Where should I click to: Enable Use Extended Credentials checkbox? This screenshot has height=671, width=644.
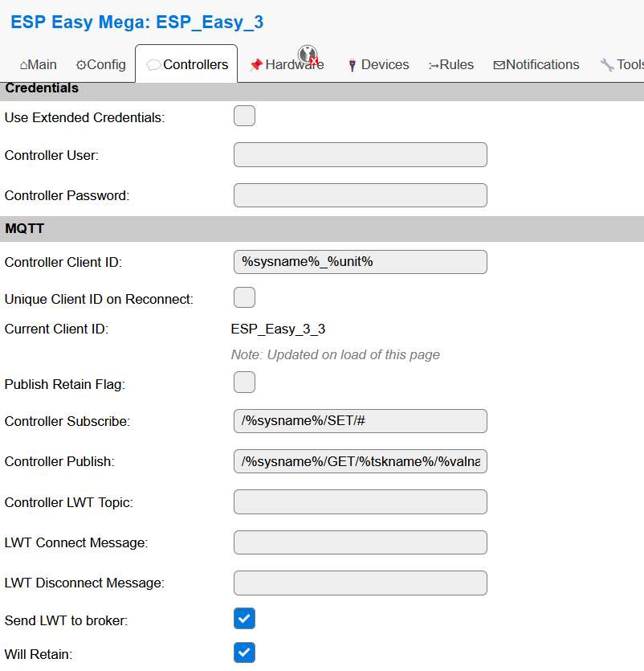[244, 116]
